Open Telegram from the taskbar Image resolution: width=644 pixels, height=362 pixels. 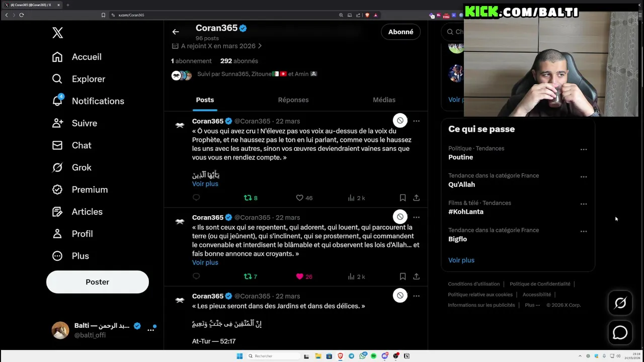[351, 356]
